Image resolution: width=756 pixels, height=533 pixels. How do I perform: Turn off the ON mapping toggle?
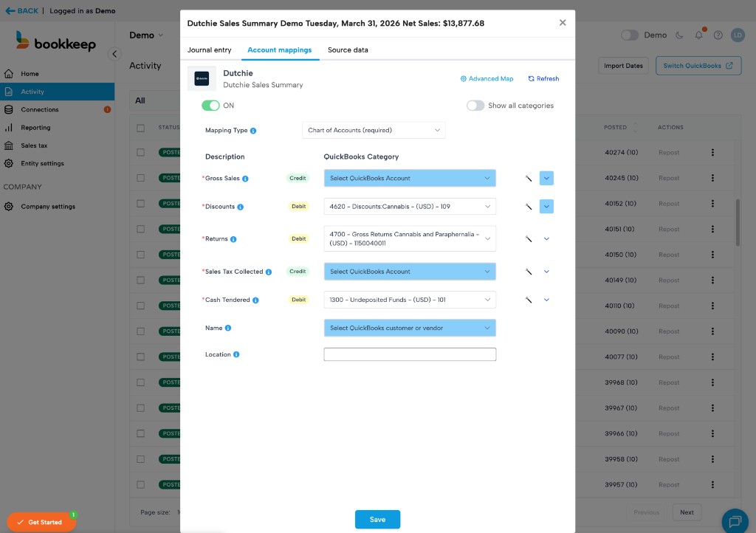[210, 106]
